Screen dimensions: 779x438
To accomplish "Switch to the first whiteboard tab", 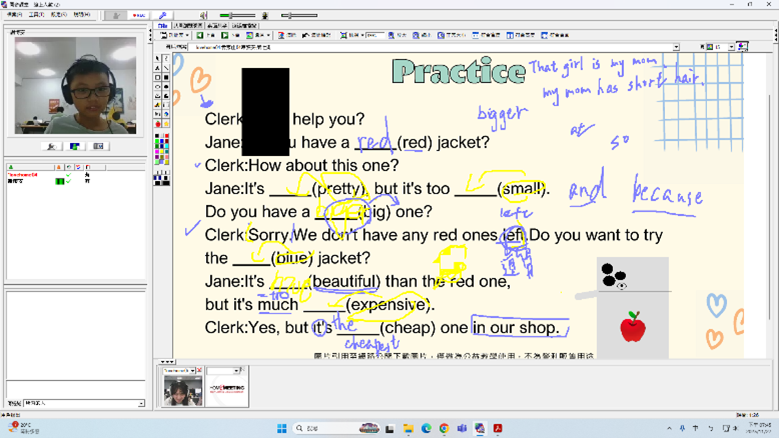I will click(163, 26).
